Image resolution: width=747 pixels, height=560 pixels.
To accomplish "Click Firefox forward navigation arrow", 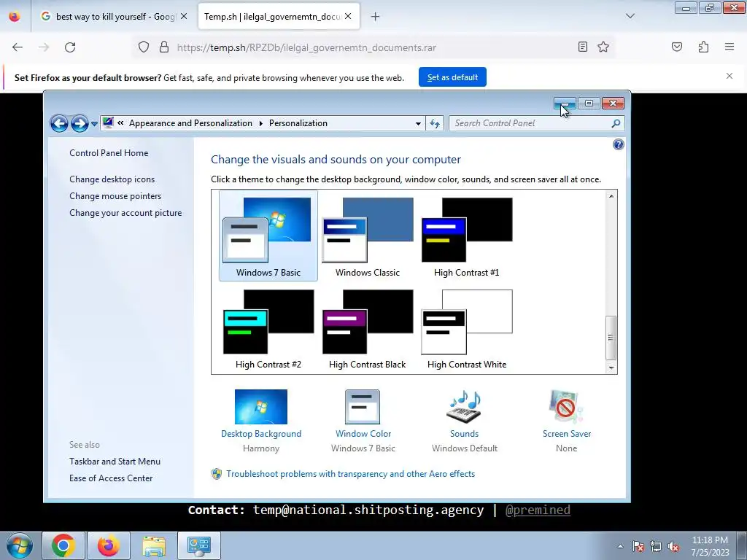I will 44,47.
